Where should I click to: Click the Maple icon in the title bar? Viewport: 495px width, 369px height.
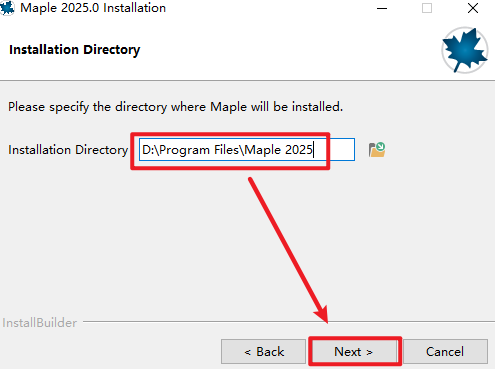pyautogui.click(x=7, y=8)
